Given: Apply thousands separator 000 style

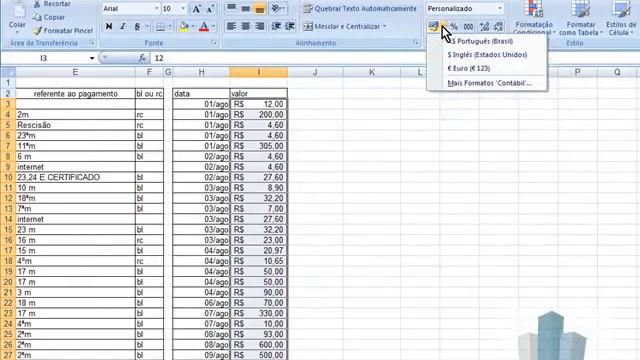Looking at the screenshot, I should (x=469, y=27).
